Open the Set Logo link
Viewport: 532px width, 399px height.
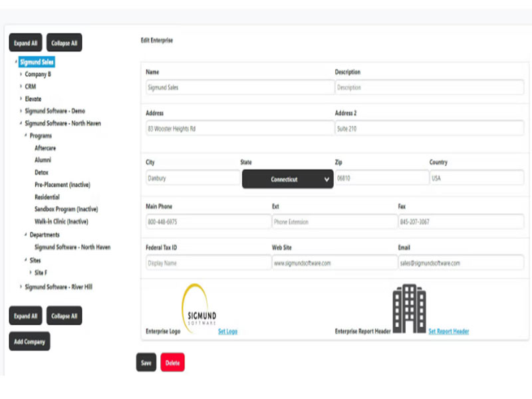pyautogui.click(x=227, y=331)
